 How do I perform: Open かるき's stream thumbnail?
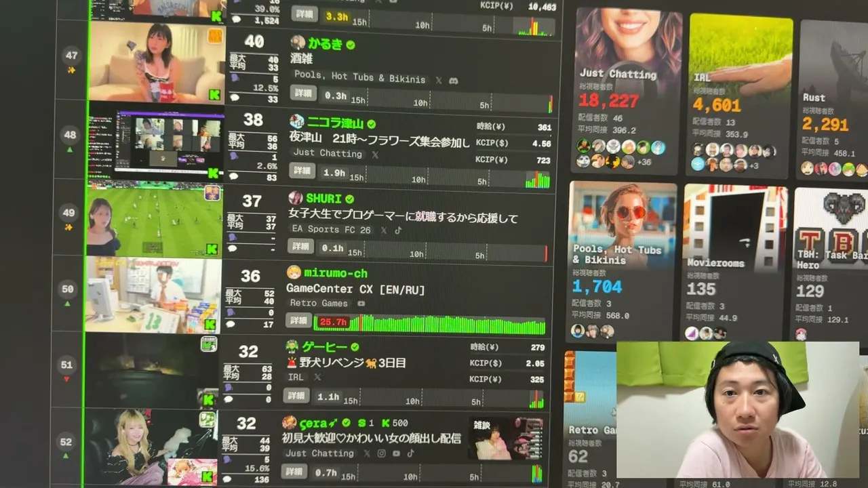(157, 62)
